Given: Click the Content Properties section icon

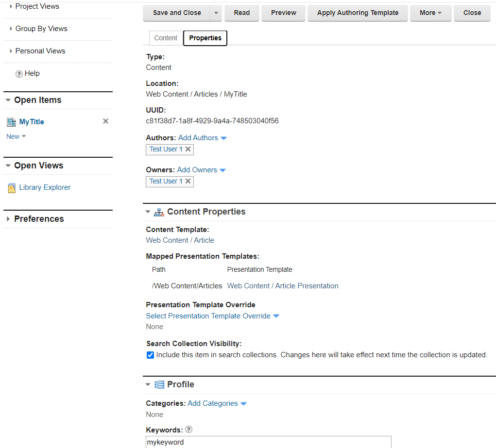Looking at the screenshot, I should tap(158, 212).
